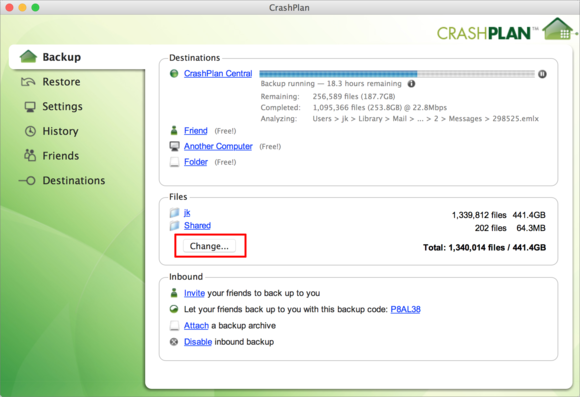Switch to the Restore section
Image resolution: width=580 pixels, height=397 pixels.
[x=61, y=82]
